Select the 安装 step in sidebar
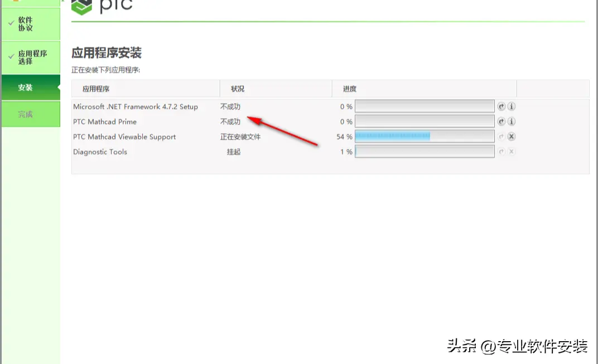Screen dimensions: 598x364 pyautogui.click(x=31, y=88)
